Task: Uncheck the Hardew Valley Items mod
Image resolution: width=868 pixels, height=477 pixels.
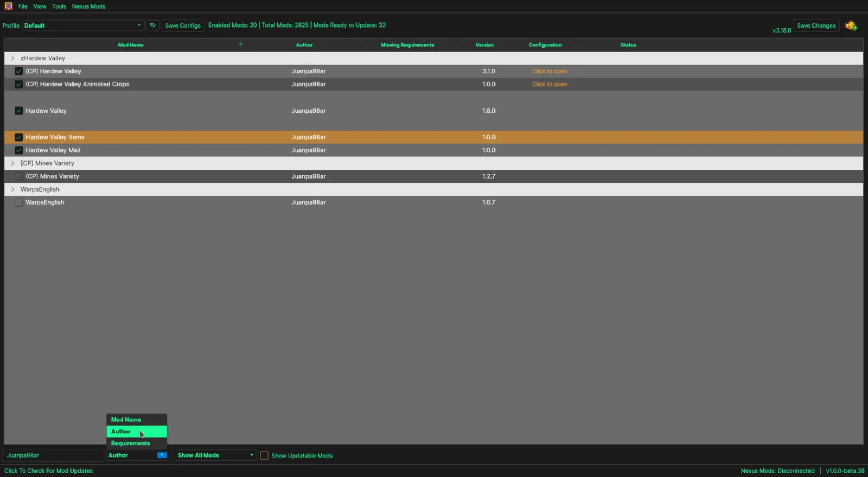Action: coord(19,137)
